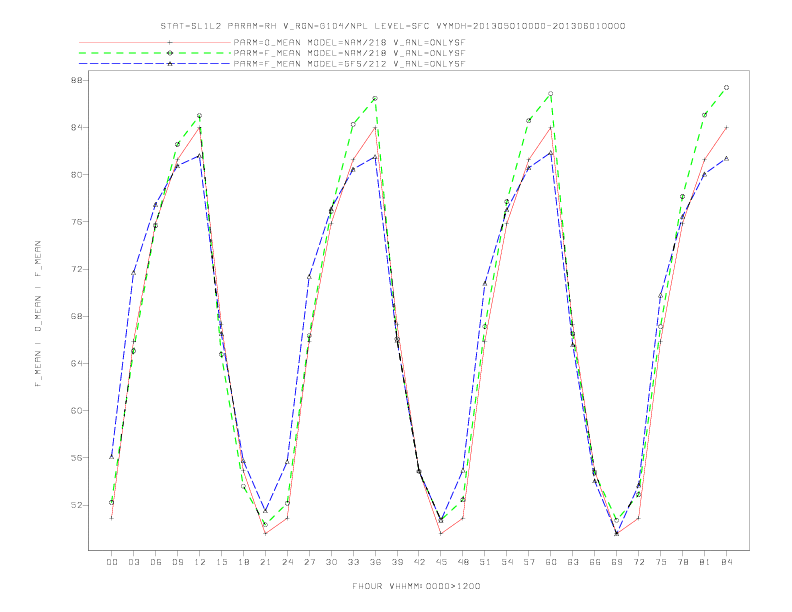Click x-axis tick label 75
The height and width of the screenshot is (612, 792).
pos(661,562)
